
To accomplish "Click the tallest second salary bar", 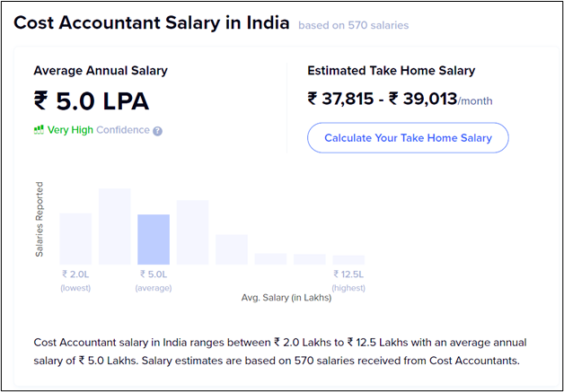I will (115, 226).
